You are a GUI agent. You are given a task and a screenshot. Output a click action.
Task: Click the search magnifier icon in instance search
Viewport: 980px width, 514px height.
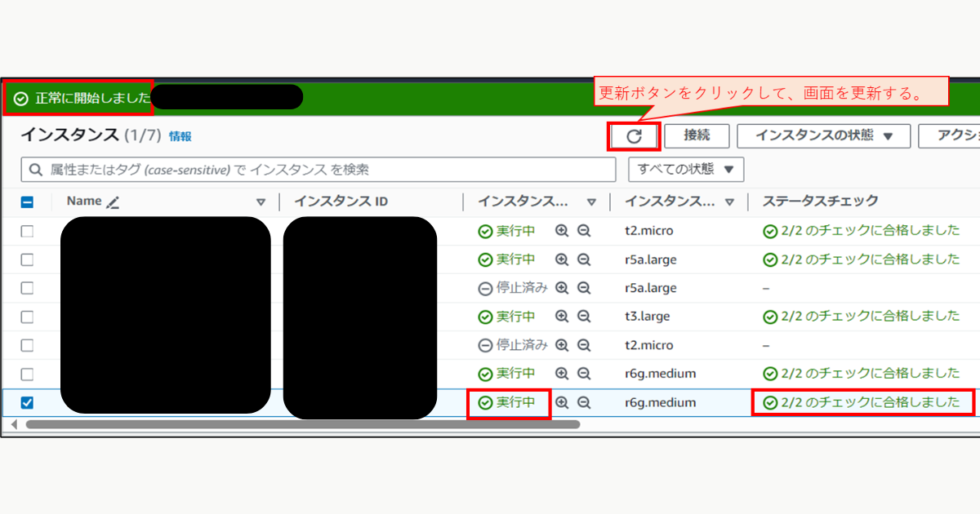click(35, 169)
